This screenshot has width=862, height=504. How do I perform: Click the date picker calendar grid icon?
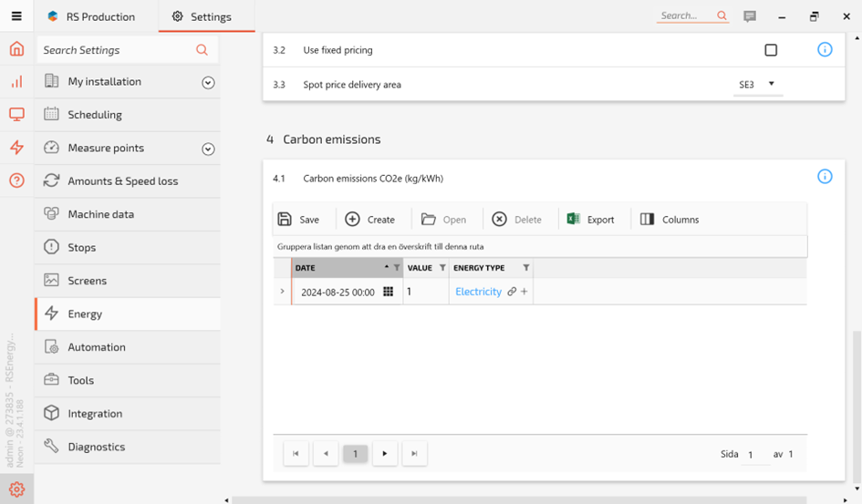388,292
